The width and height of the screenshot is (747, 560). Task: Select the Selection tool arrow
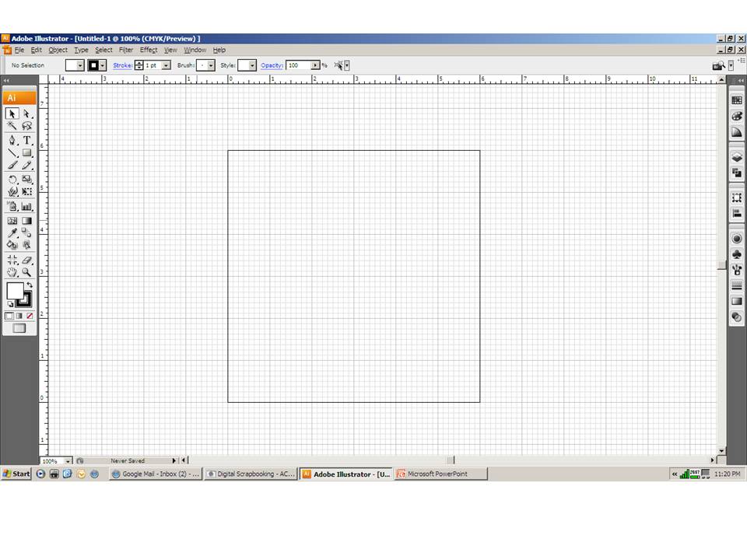point(12,114)
